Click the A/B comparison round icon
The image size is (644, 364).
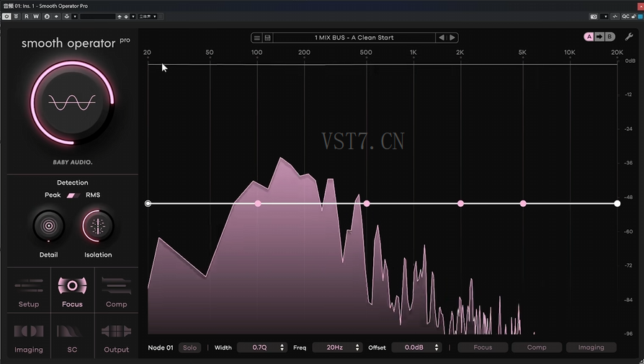47,17
